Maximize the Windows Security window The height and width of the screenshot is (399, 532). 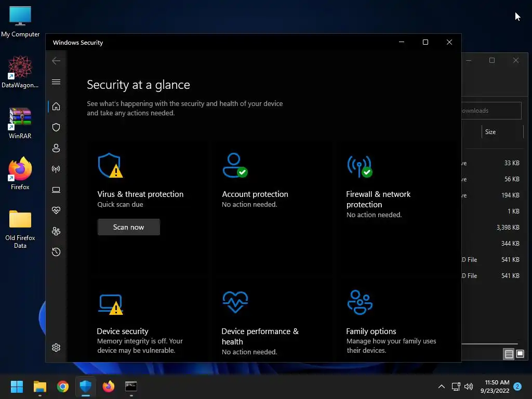click(x=425, y=42)
